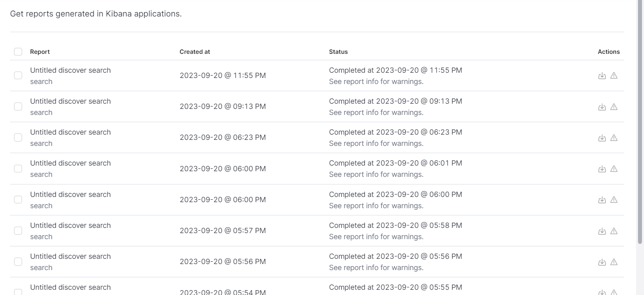The width and height of the screenshot is (644, 295).
Task: Download the 06:23 PM report
Action: 602,138
